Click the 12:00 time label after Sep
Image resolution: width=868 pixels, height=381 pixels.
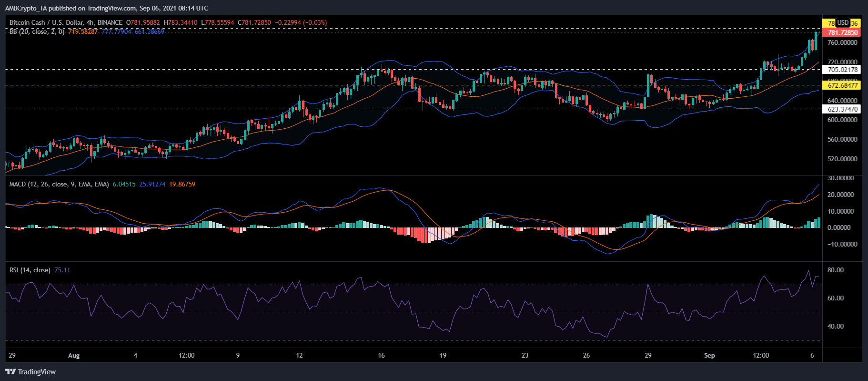(761, 355)
